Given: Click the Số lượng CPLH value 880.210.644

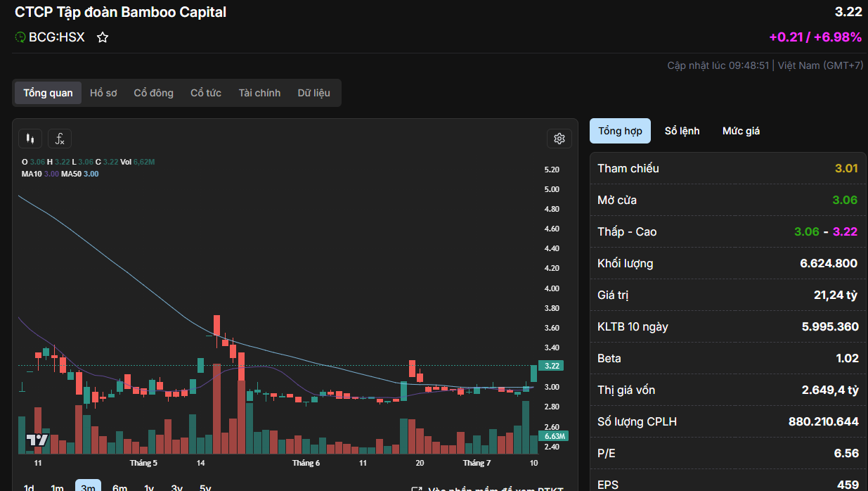Looking at the screenshot, I should [824, 421].
